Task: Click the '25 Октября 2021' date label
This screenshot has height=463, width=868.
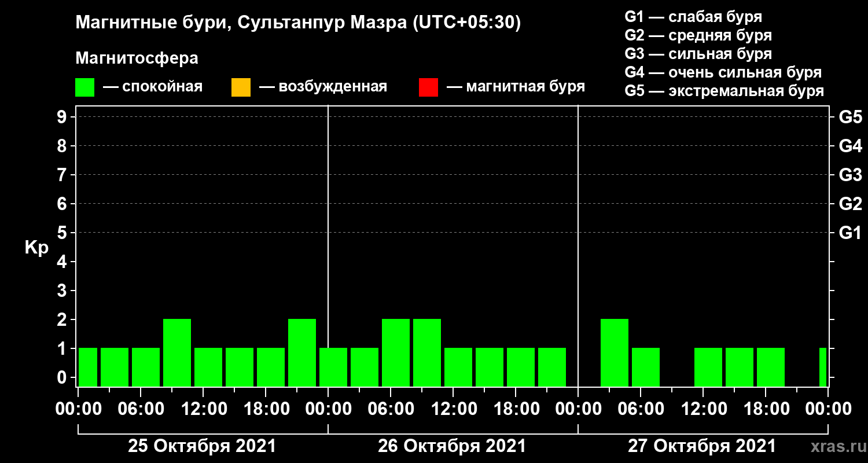Action: pos(202,446)
